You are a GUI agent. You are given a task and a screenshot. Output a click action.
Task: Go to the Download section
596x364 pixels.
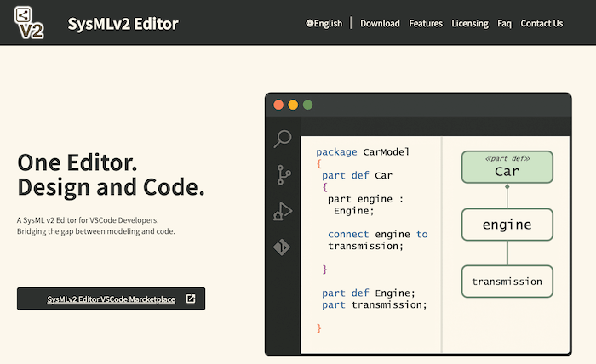click(380, 24)
